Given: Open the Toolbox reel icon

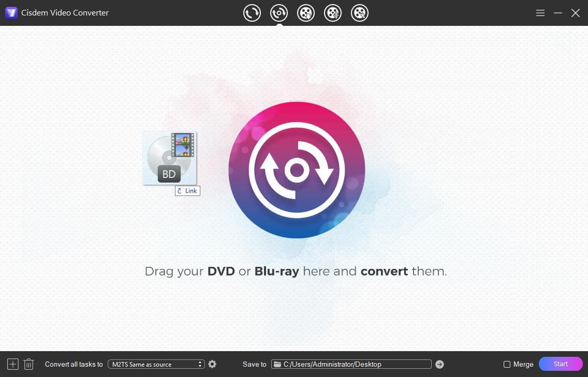Looking at the screenshot, I should [360, 13].
